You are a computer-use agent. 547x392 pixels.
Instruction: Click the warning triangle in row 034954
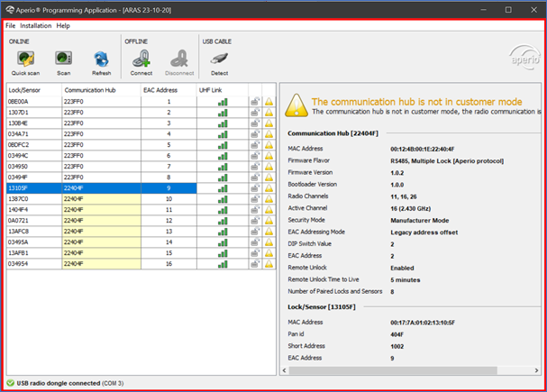pos(269,264)
